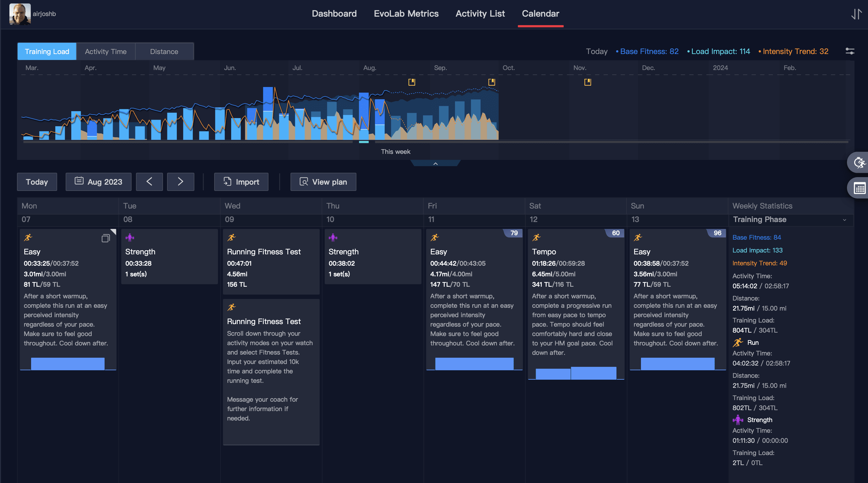The width and height of the screenshot is (868, 483).
Task: Click the runner icon on Saturday Tempo card
Action: tap(536, 238)
